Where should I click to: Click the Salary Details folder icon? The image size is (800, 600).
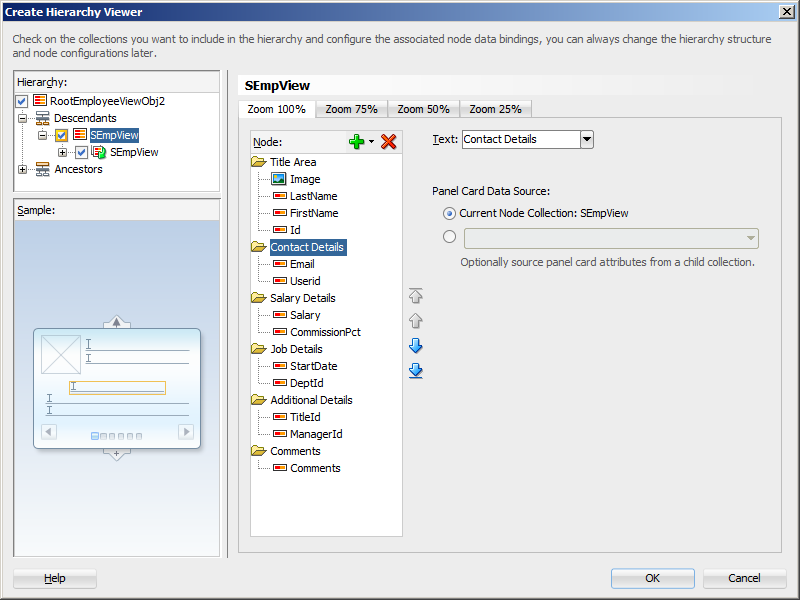click(x=259, y=297)
